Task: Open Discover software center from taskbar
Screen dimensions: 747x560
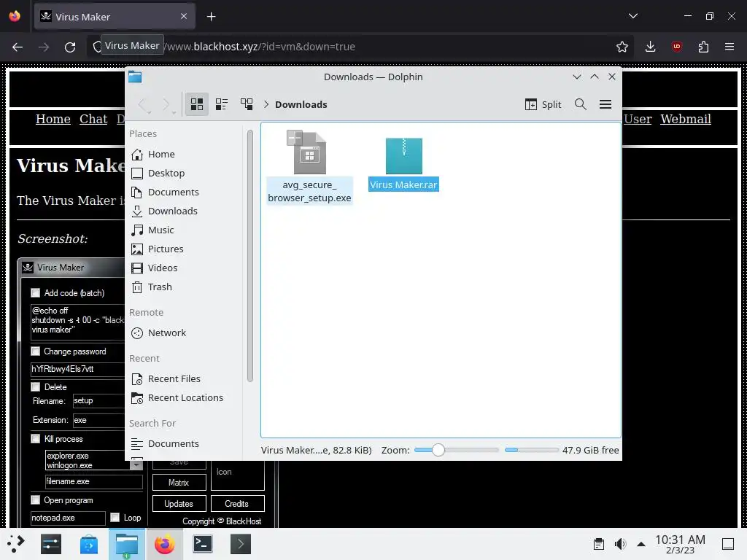Action: tap(89, 544)
